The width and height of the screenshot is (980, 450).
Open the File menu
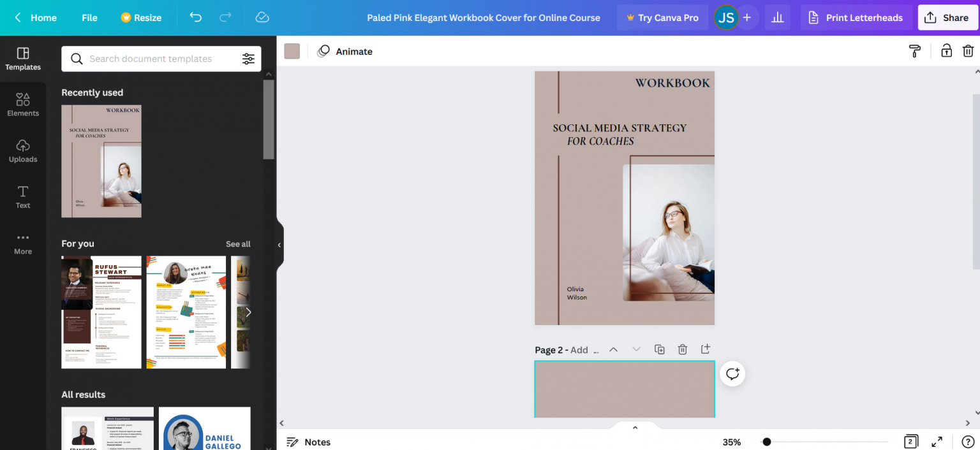tap(89, 18)
